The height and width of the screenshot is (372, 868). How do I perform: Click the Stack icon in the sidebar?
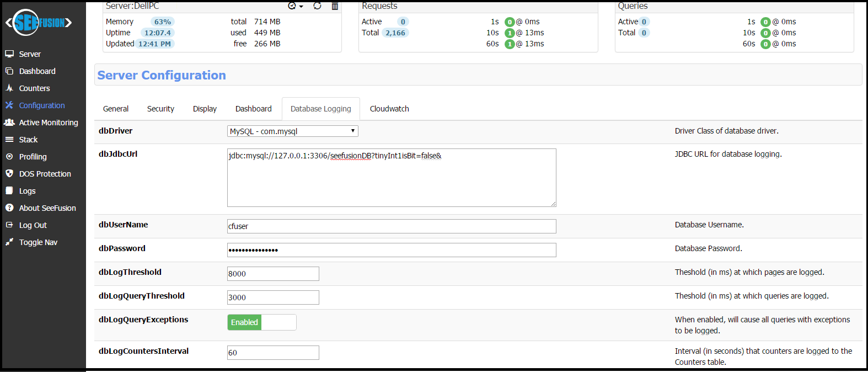[x=9, y=140]
